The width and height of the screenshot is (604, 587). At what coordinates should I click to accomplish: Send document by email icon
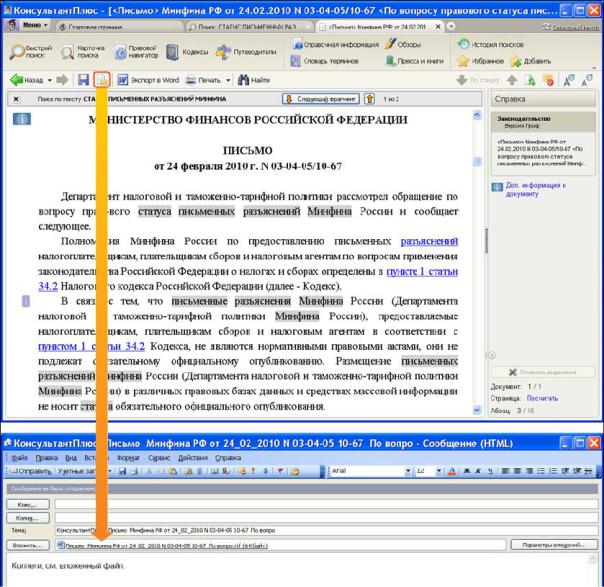pyautogui.click(x=102, y=80)
